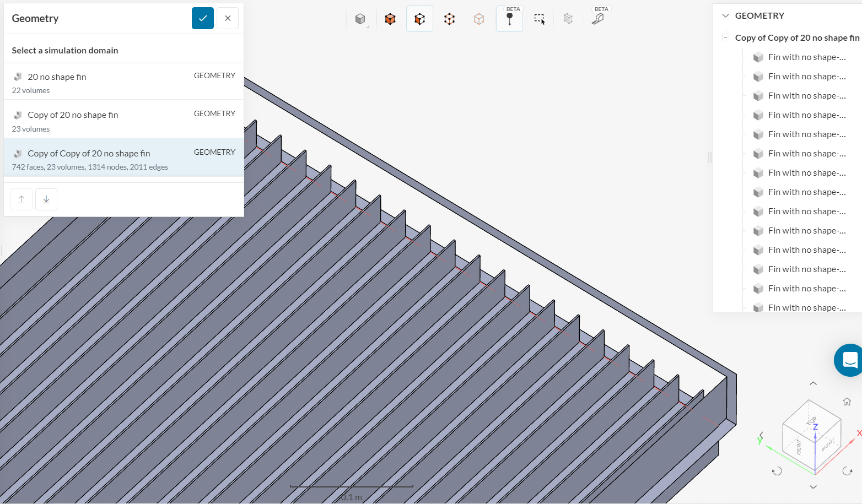Confirm selection with the blue checkmark
Viewport: 862px width, 504px height.
[202, 18]
